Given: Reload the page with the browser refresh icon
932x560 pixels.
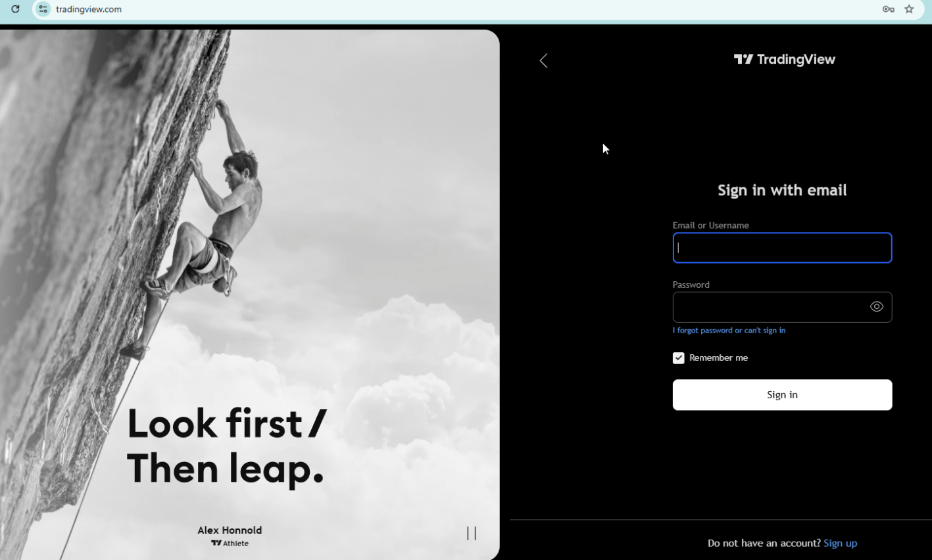Looking at the screenshot, I should pyautogui.click(x=15, y=9).
